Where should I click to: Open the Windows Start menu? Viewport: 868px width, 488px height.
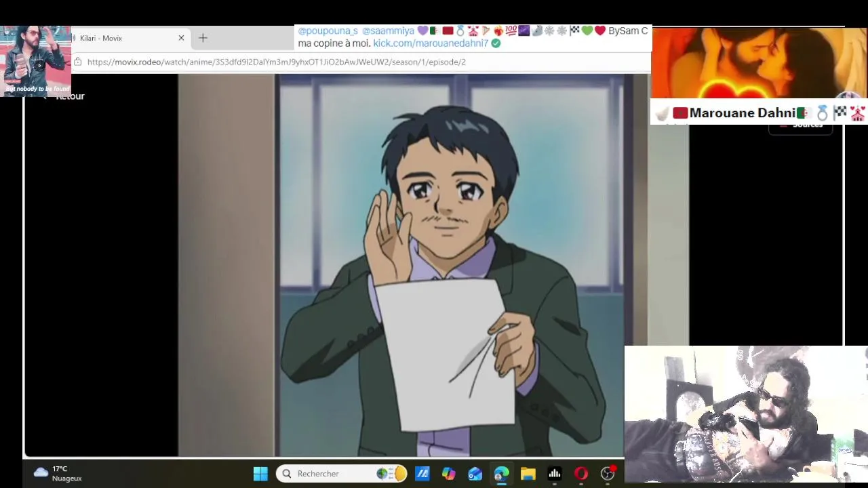click(x=260, y=474)
